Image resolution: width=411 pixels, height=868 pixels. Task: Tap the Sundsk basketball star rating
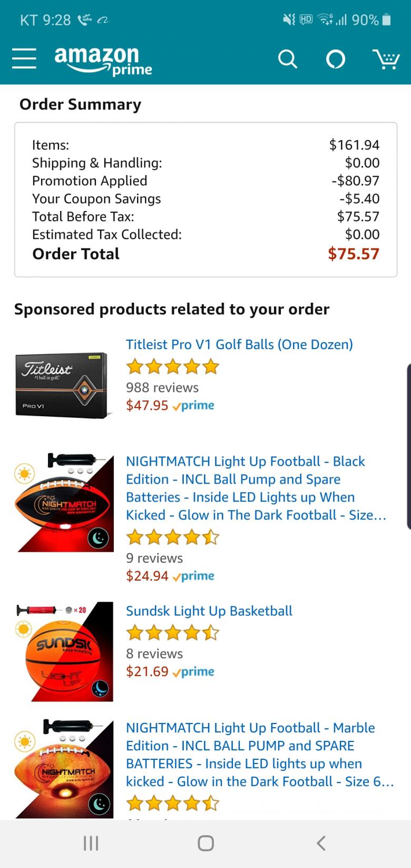[173, 632]
